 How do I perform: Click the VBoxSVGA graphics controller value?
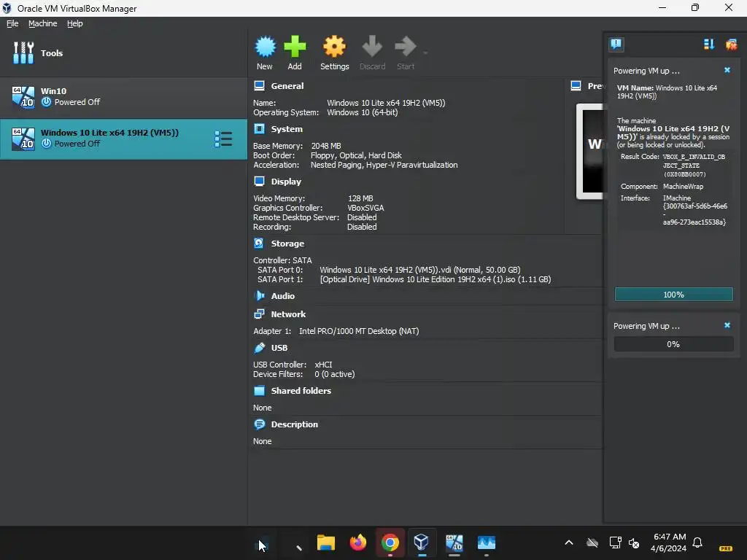point(365,208)
